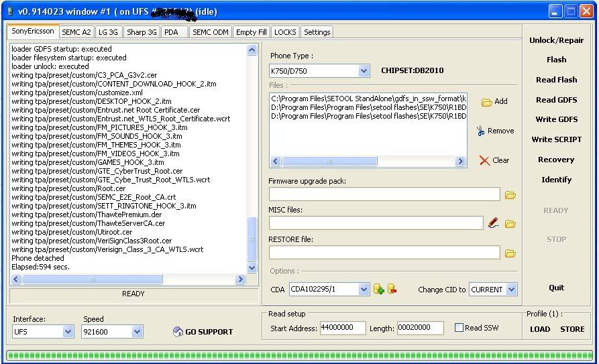Click the CHIPSET:DB2010 label

click(413, 70)
